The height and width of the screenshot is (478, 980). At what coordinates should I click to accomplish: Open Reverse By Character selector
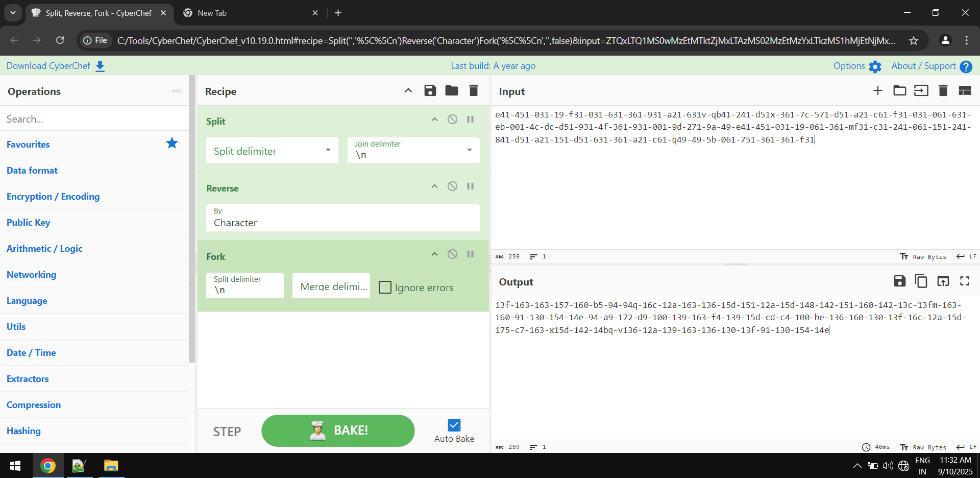(342, 218)
